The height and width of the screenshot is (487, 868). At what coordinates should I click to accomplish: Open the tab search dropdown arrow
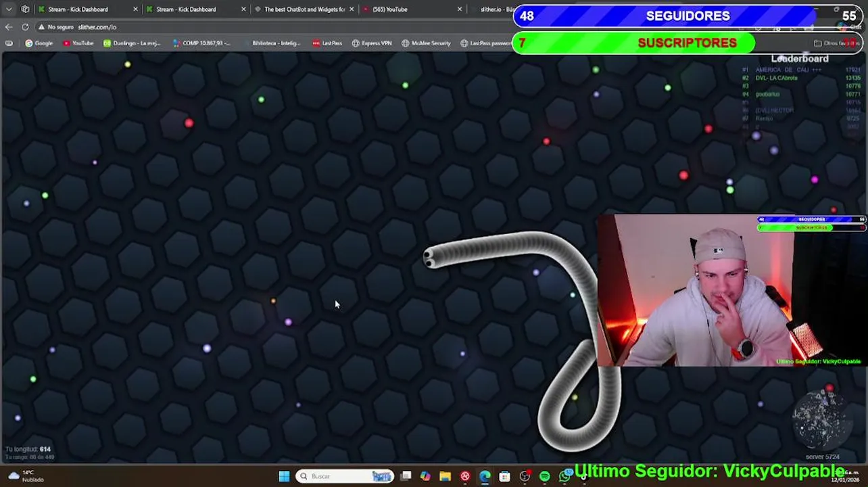(x=9, y=9)
